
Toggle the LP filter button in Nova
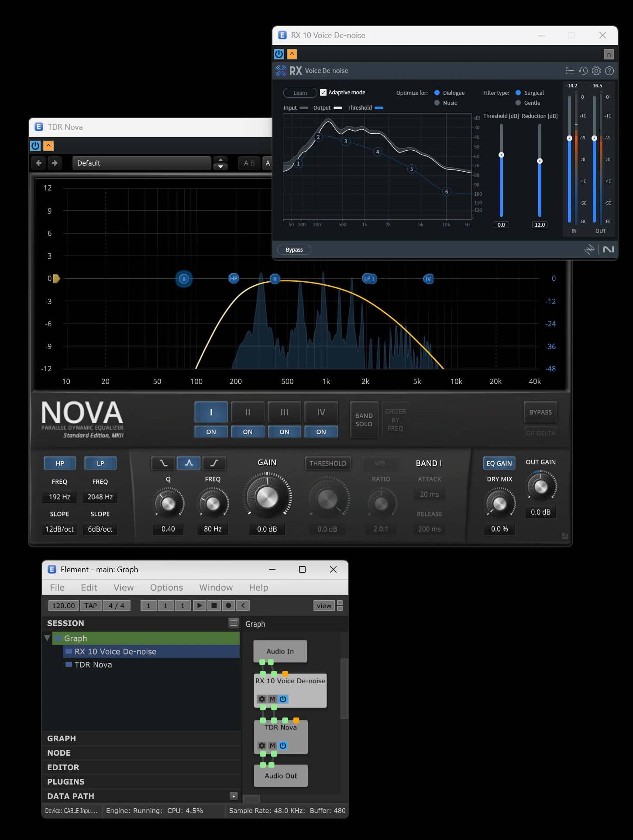100,463
